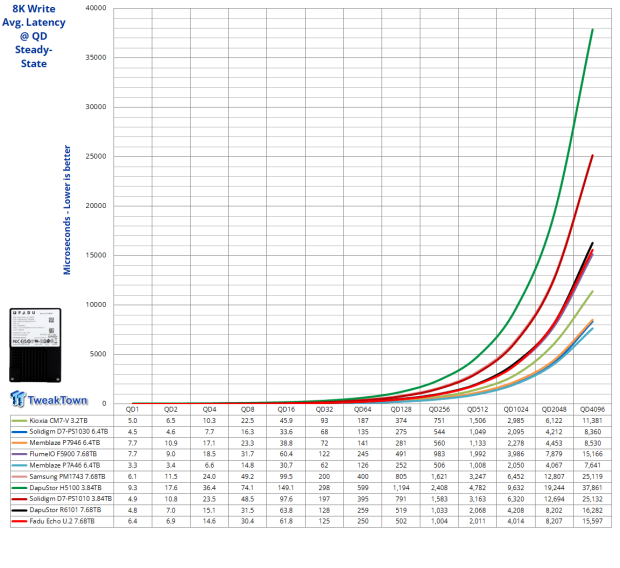This screenshot has width=620, height=568.
Task: Click the QD2048 column header
Action: [x=554, y=409]
